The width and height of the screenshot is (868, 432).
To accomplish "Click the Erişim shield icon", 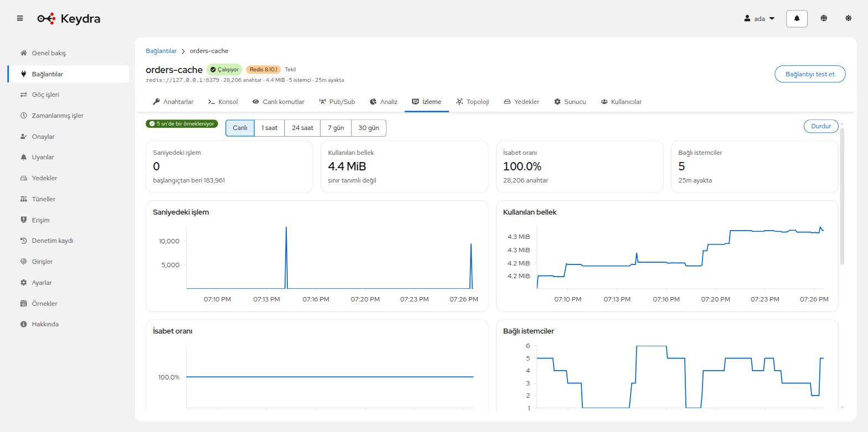I will click(23, 220).
